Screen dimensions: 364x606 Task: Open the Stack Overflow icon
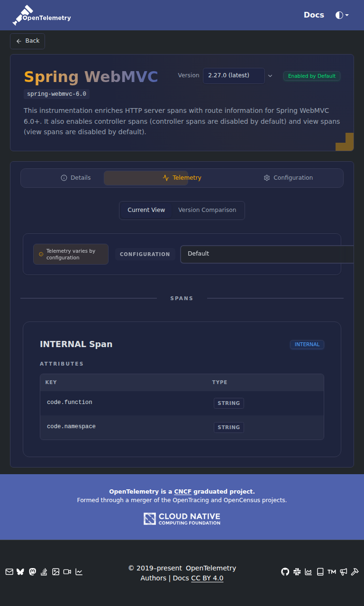pos(44,572)
